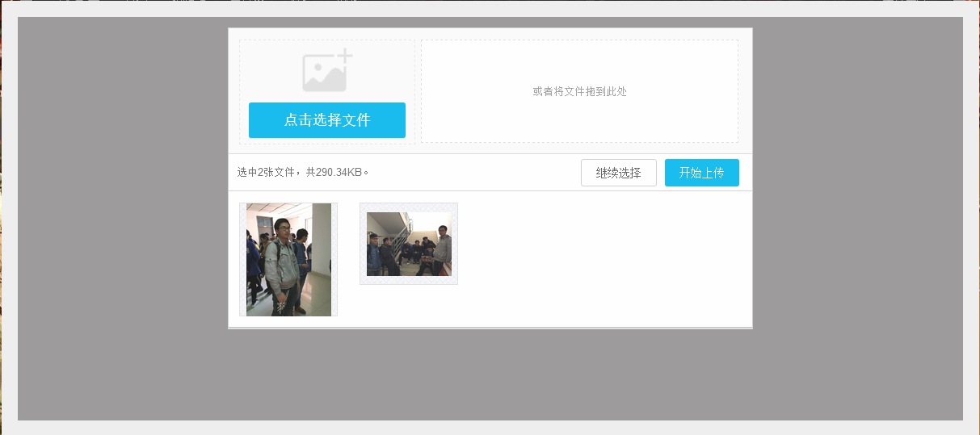Click the 或者将文件拖到此处 drop zone

point(579,91)
